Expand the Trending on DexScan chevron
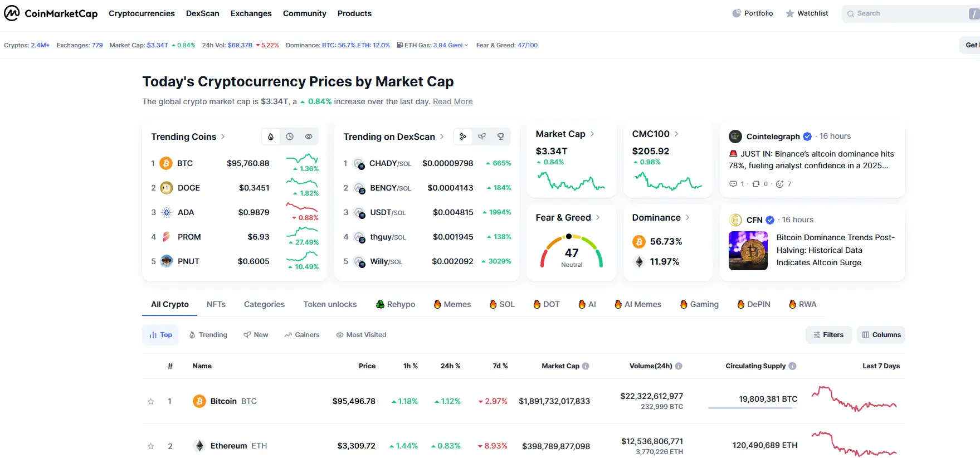 [442, 137]
